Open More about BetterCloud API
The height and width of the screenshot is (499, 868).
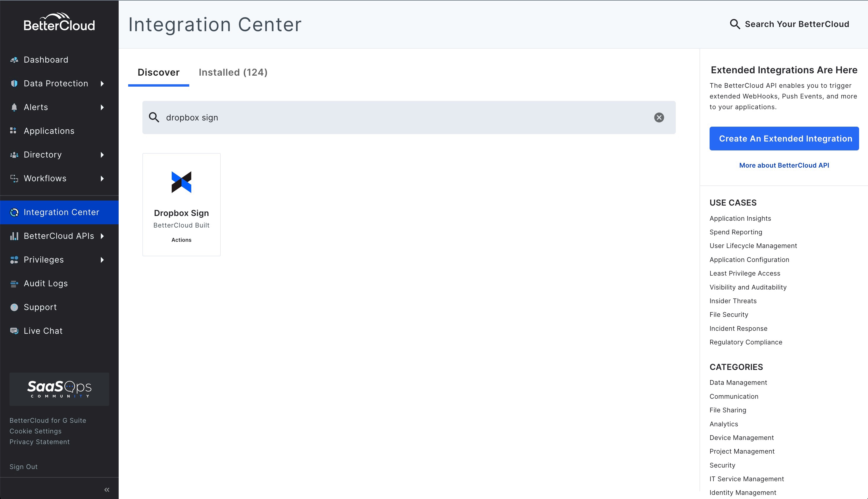pyautogui.click(x=784, y=165)
